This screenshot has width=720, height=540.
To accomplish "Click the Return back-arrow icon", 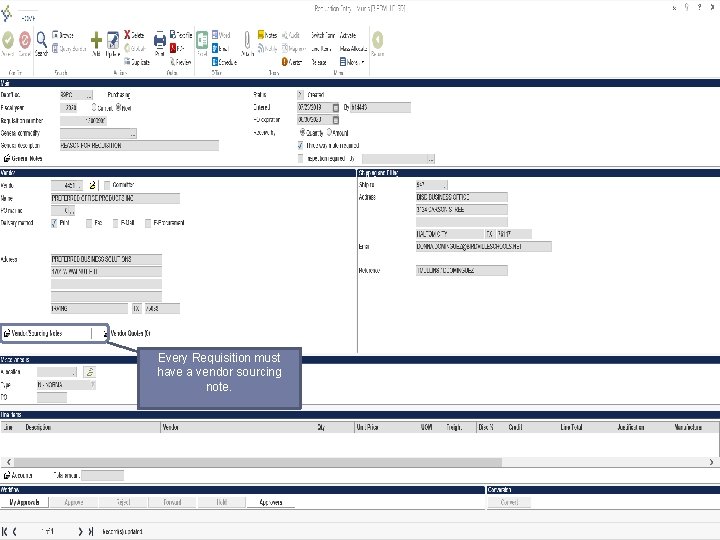I will [377, 40].
